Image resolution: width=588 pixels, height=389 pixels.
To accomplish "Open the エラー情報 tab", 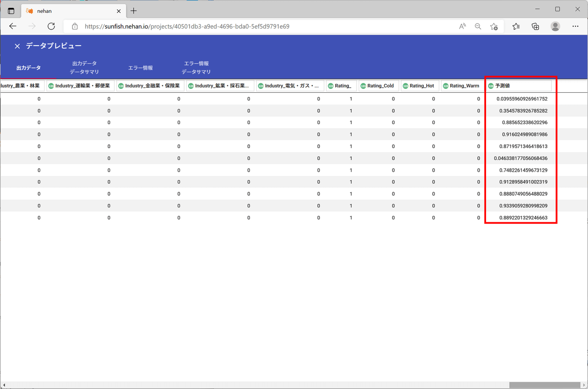I will tap(140, 68).
